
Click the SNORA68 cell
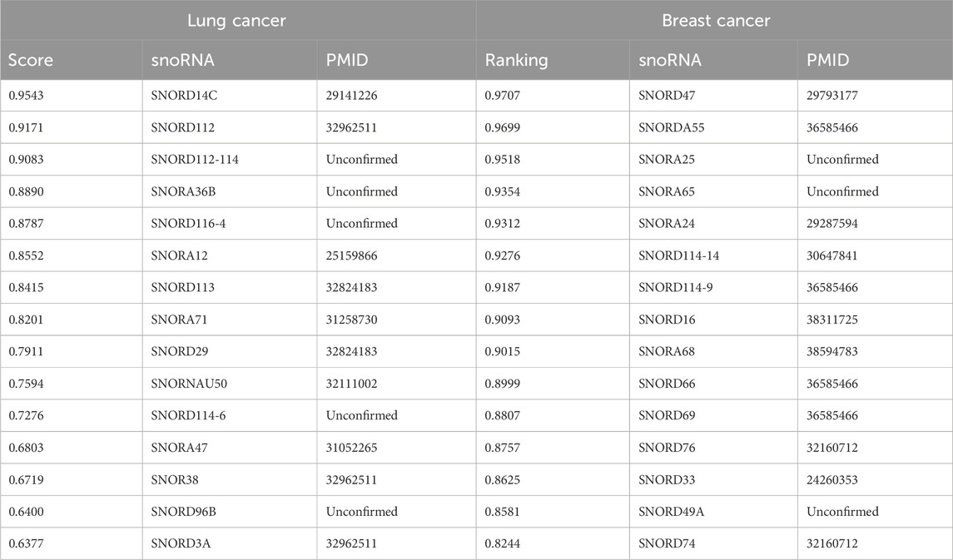click(x=667, y=351)
